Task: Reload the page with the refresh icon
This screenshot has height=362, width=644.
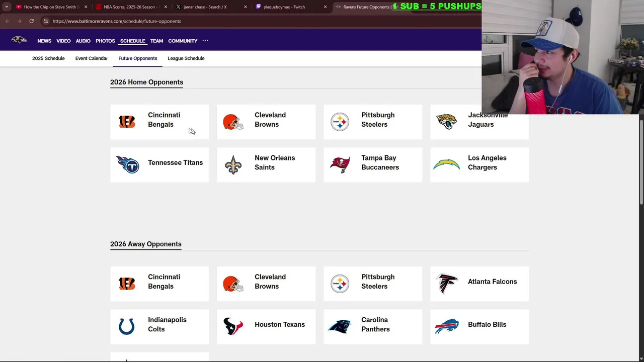Action: tap(31, 21)
